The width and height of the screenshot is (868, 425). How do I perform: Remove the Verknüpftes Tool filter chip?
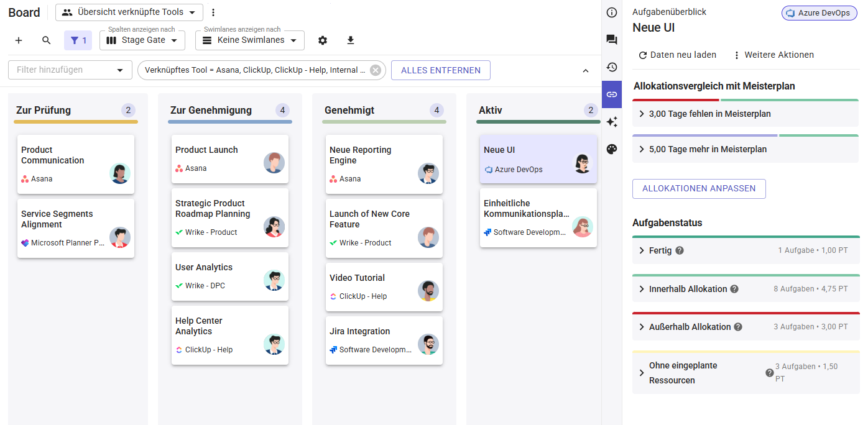tap(376, 70)
